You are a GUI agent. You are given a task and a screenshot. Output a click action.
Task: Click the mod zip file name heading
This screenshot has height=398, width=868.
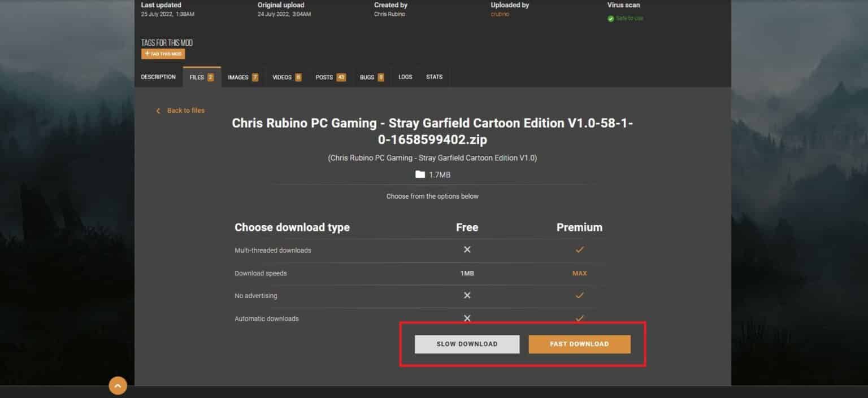(432, 132)
